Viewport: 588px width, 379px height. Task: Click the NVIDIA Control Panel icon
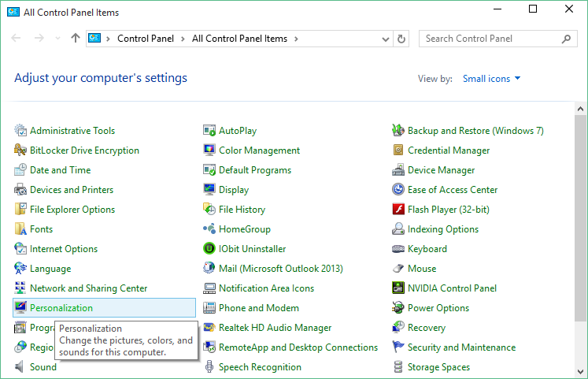coord(399,288)
